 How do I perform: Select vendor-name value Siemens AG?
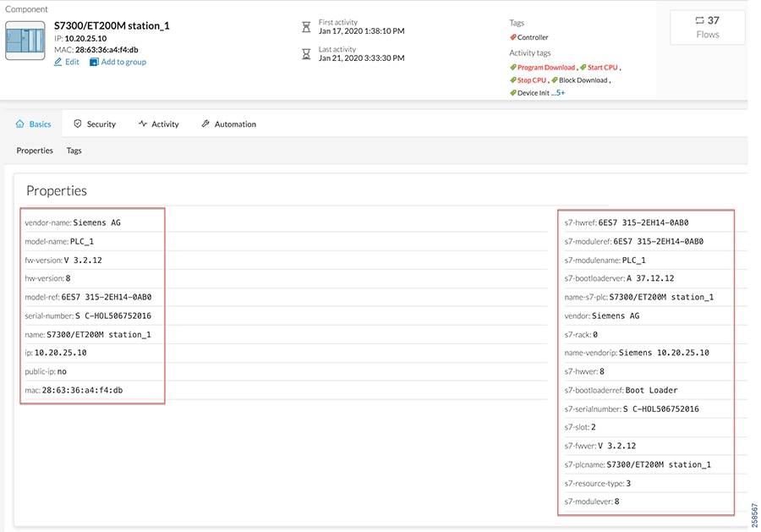click(96, 222)
